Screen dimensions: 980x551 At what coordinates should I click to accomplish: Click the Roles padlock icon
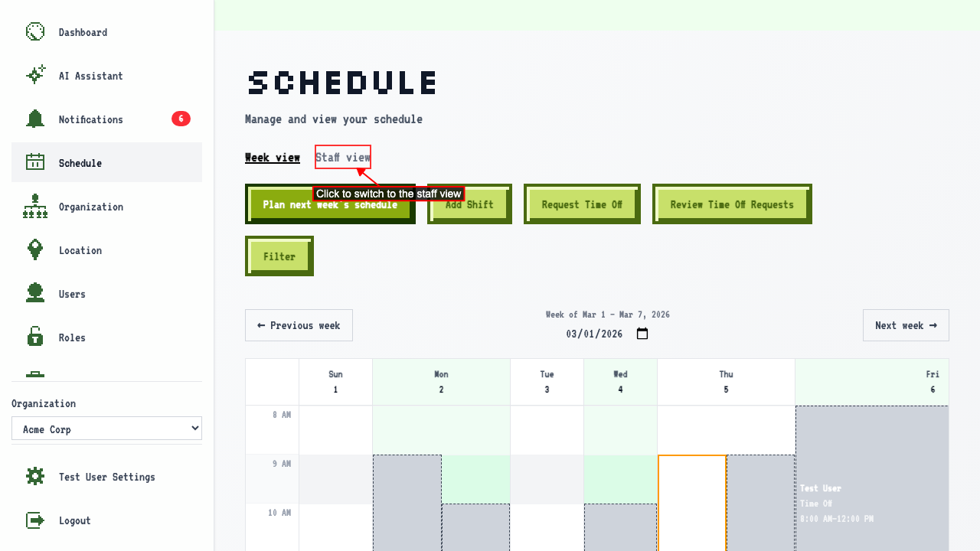35,337
